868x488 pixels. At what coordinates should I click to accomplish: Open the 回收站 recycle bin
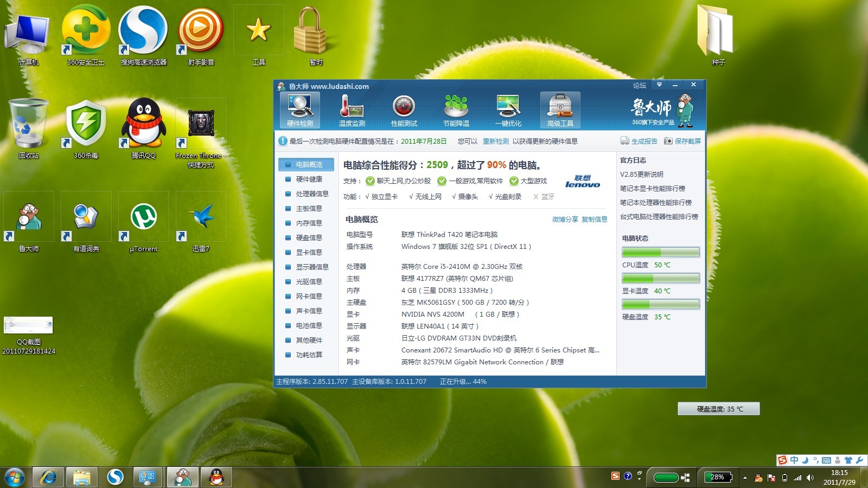[28, 129]
